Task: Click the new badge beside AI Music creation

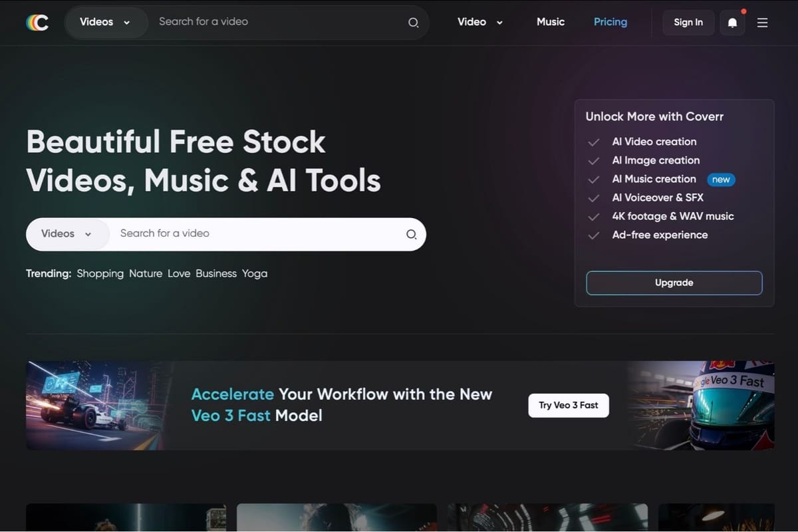Action: [x=721, y=180]
